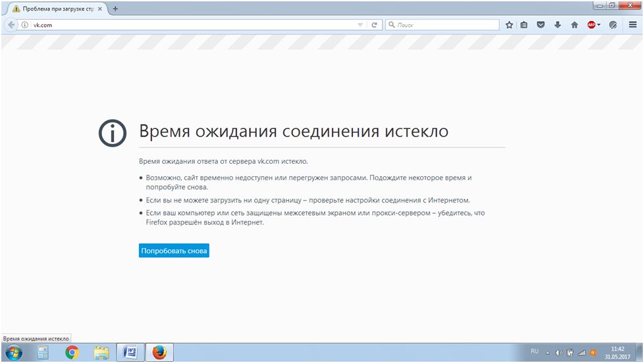The height and width of the screenshot is (363, 644).
Task: Click the back arrow navigation button
Action: click(11, 25)
